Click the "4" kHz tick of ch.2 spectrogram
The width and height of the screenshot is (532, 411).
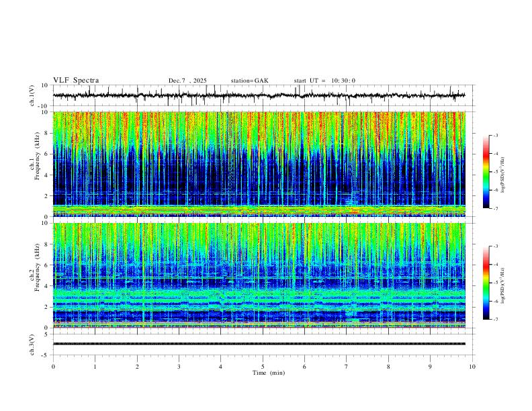(46, 286)
